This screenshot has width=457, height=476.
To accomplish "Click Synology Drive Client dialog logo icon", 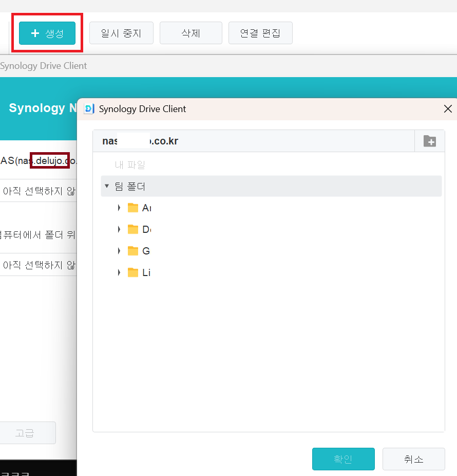I will tap(89, 108).
